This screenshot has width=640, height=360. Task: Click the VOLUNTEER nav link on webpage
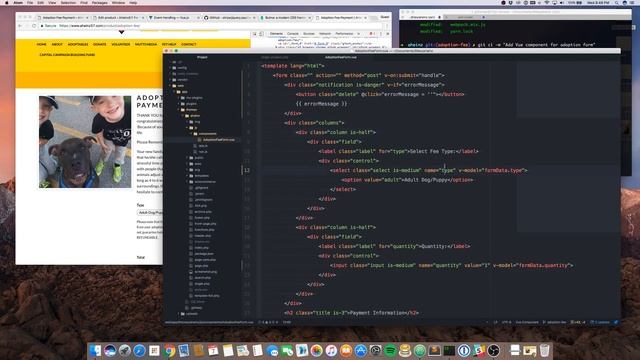pyautogui.click(x=121, y=44)
